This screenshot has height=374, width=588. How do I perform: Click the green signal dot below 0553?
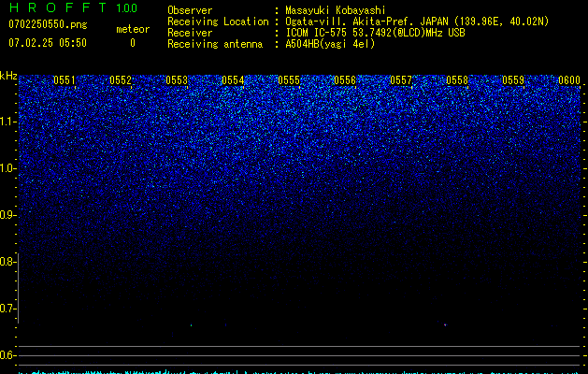192,325
